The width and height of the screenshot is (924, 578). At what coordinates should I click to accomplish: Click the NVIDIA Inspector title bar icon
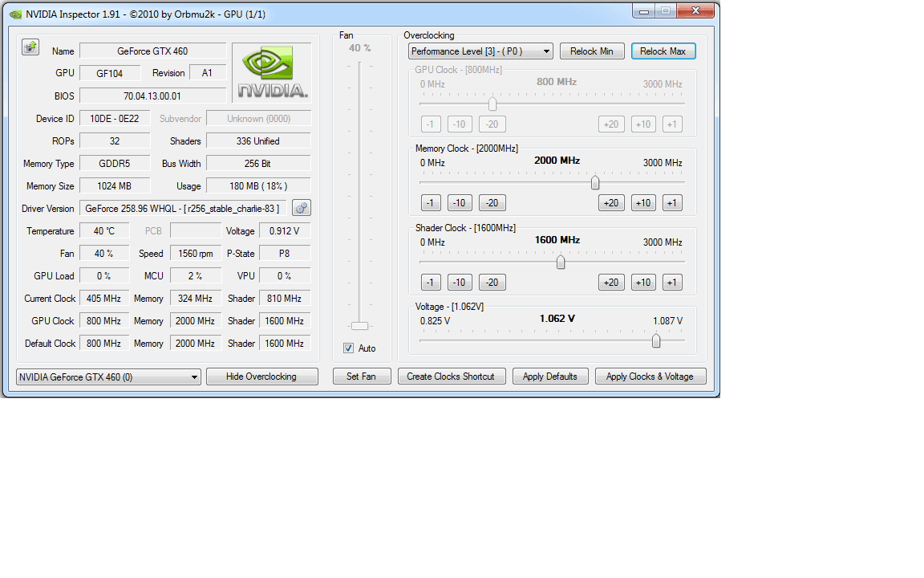[x=15, y=14]
